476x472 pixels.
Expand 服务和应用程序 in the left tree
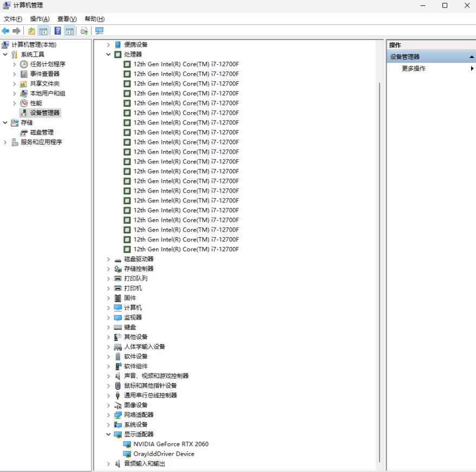(x=5, y=142)
